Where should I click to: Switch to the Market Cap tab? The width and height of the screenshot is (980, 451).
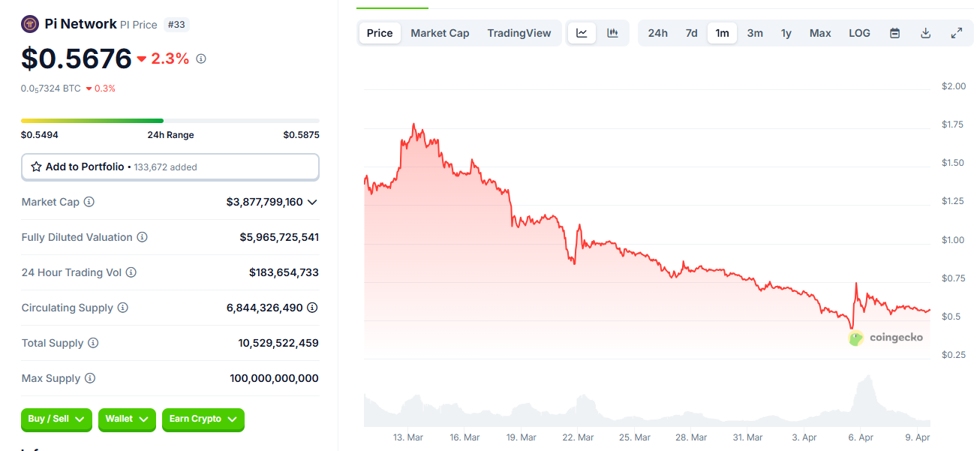439,32
